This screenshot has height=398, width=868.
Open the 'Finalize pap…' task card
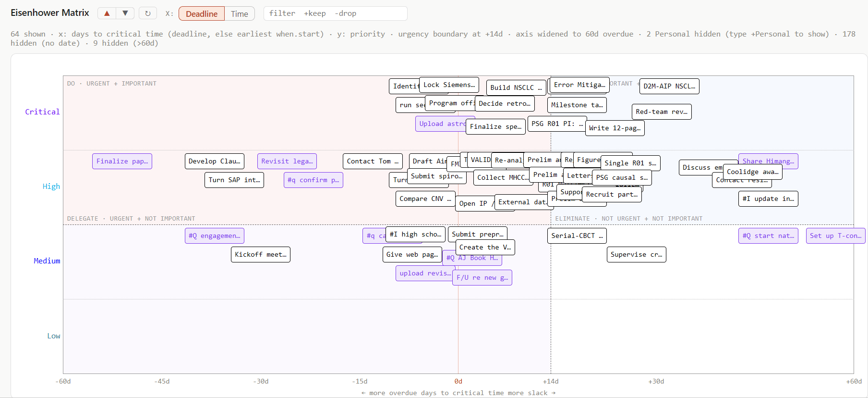122,162
